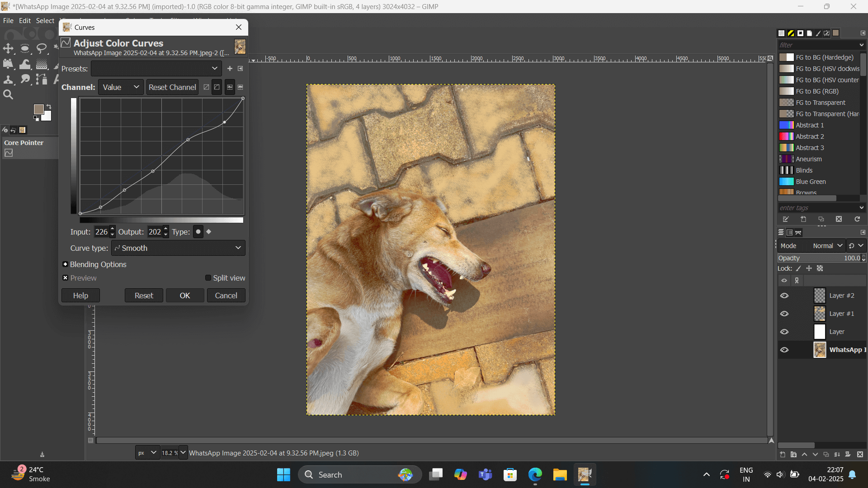Click Reset Channel button
The width and height of the screenshot is (868, 488).
pos(172,87)
